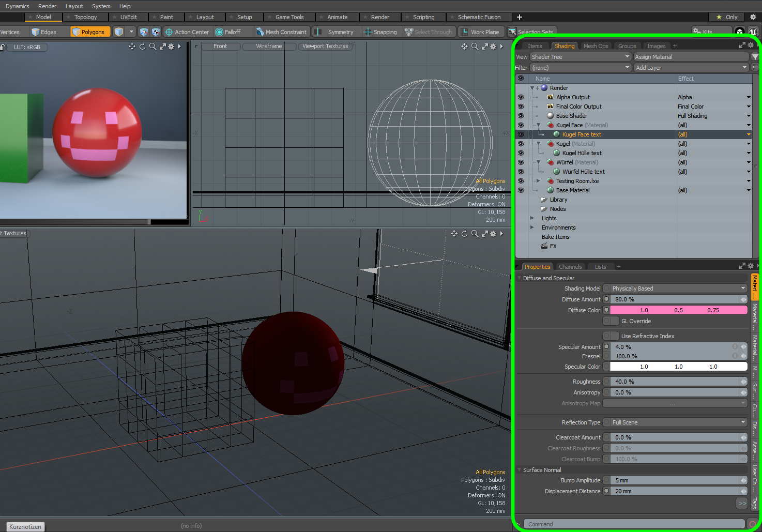Click the move arrows icon in Front viewport
This screenshot has height=532, width=762.
(464, 47)
